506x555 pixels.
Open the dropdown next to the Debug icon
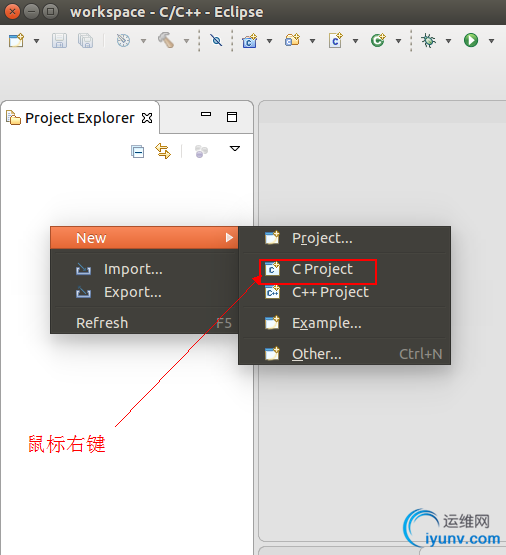pos(448,41)
